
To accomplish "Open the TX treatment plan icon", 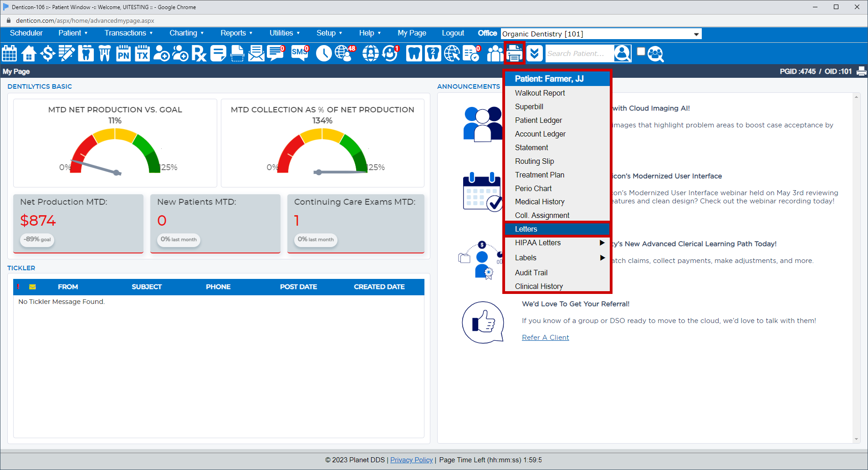I will [x=143, y=54].
